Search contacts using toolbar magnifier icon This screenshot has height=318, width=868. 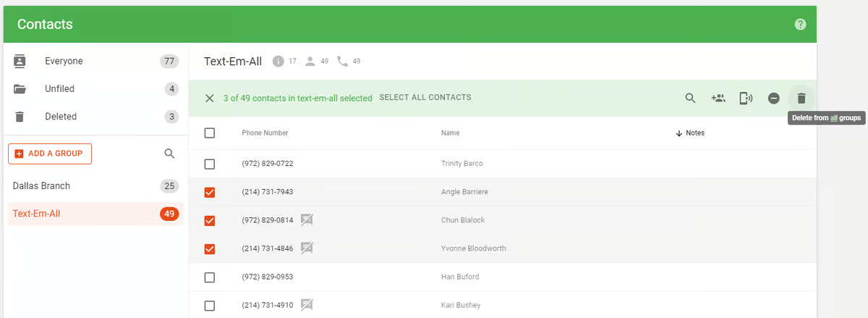pyautogui.click(x=691, y=98)
